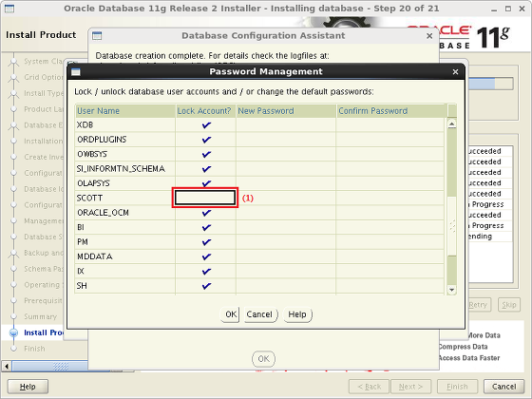Close the Database Configuration Assistant window

click(x=429, y=36)
